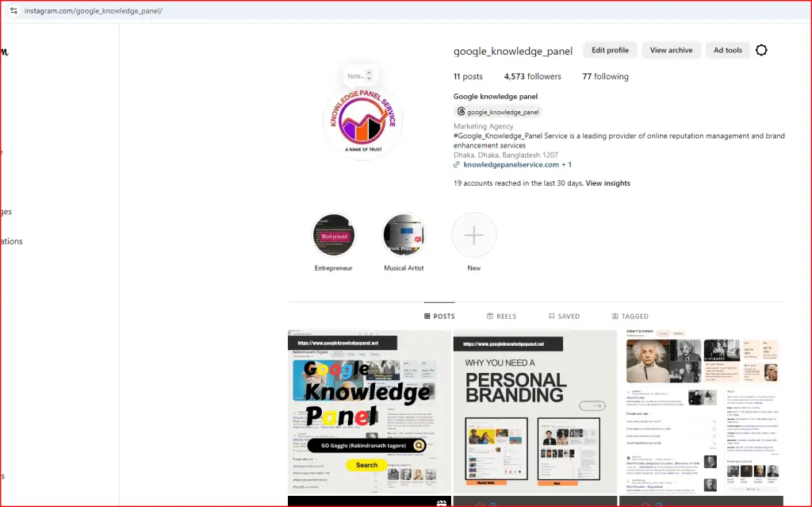Switch to the SAVED tab

click(x=564, y=317)
